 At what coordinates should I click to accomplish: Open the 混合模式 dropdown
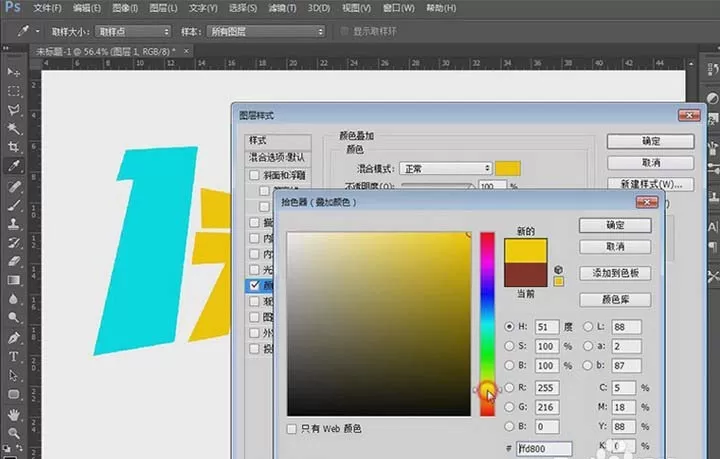coord(446,168)
